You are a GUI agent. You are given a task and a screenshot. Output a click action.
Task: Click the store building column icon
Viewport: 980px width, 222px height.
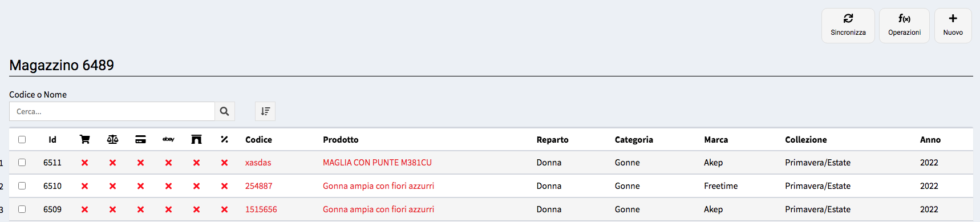coord(196,139)
